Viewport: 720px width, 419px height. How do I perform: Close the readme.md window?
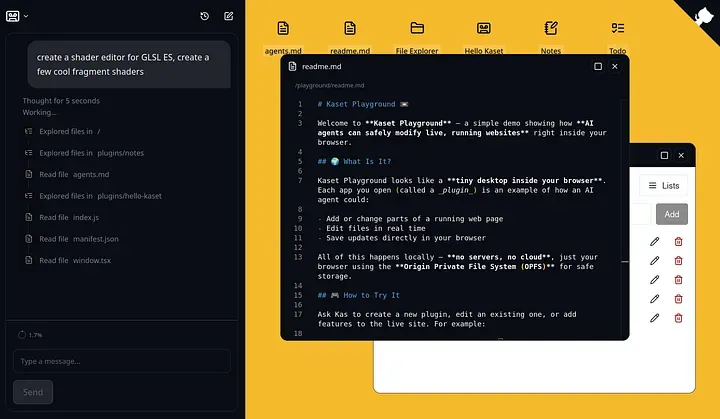pyautogui.click(x=615, y=66)
